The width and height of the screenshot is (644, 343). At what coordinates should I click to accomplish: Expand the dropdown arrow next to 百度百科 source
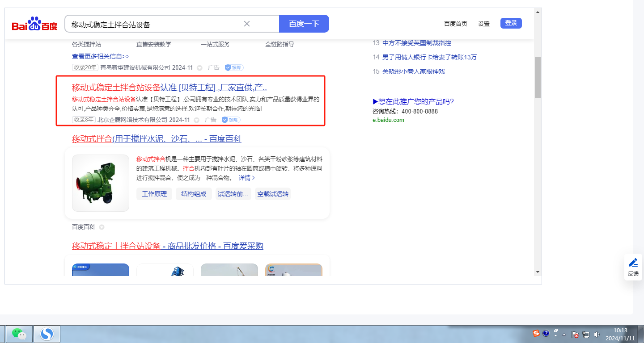(102, 227)
